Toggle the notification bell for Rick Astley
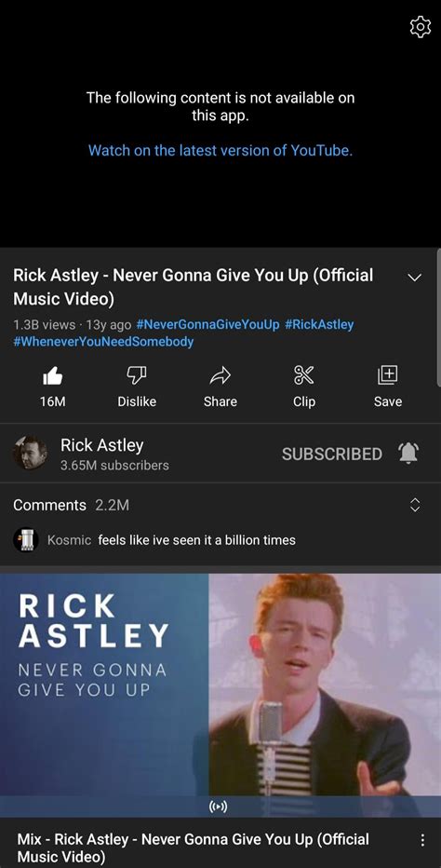Screen dimensions: 441x868 409,454
